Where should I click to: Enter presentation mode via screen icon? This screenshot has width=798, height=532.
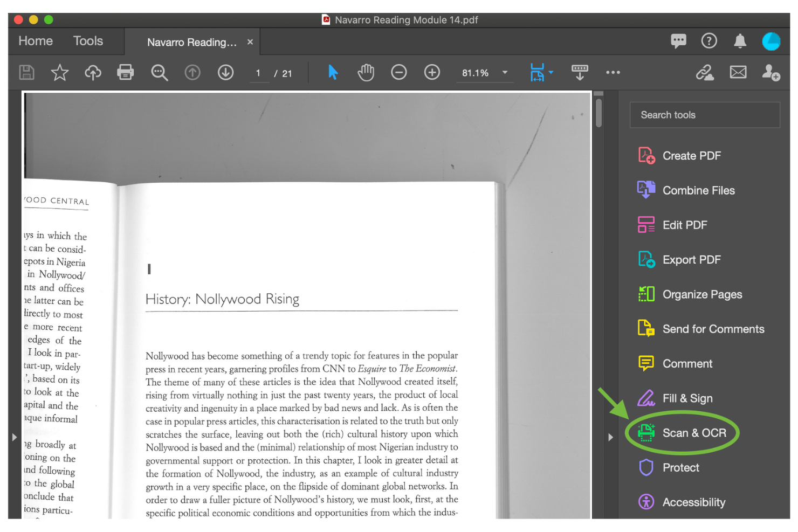(580, 72)
